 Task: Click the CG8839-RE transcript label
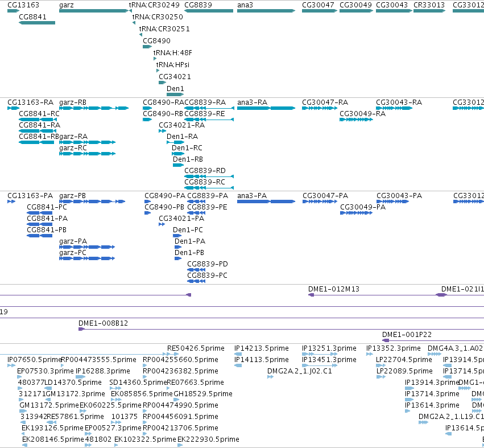coord(205,114)
